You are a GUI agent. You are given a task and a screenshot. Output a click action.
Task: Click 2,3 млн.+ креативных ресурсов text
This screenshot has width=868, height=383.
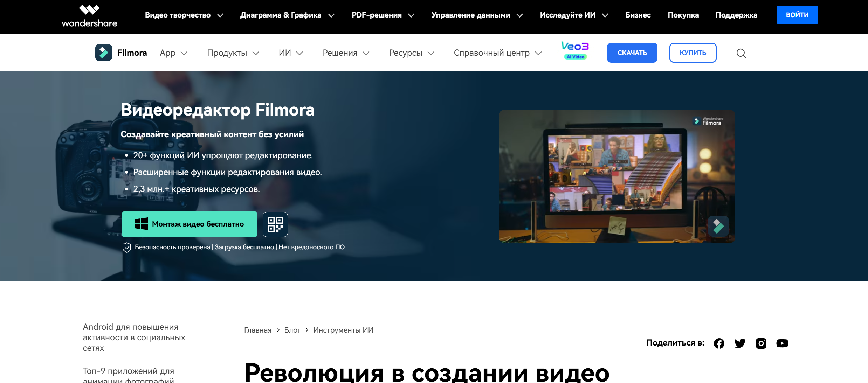click(197, 189)
